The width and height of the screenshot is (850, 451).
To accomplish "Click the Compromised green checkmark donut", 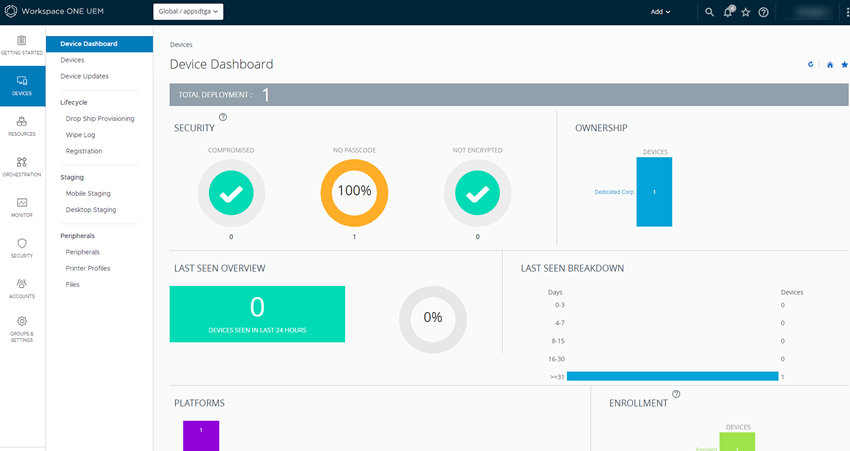I will 231,193.
